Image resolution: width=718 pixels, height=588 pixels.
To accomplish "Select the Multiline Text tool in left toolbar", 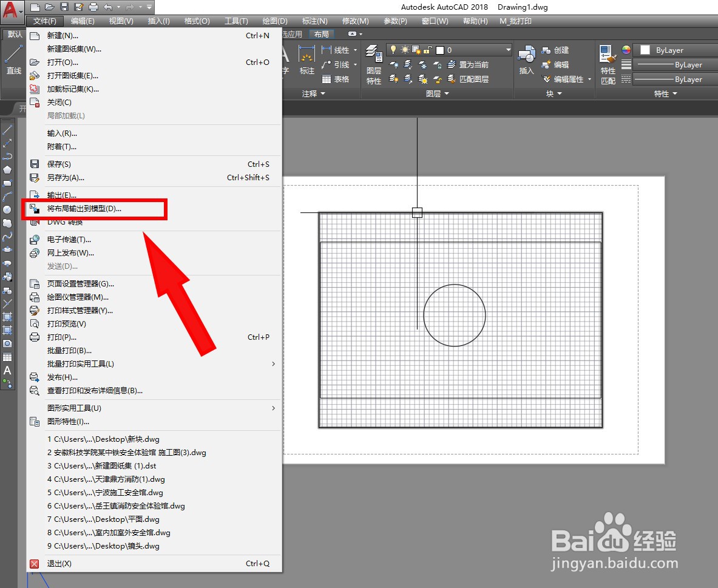I will (x=7, y=371).
